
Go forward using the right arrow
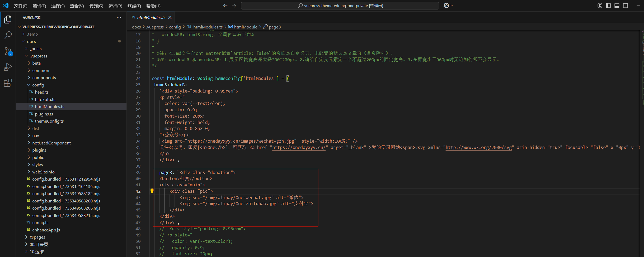234,6
